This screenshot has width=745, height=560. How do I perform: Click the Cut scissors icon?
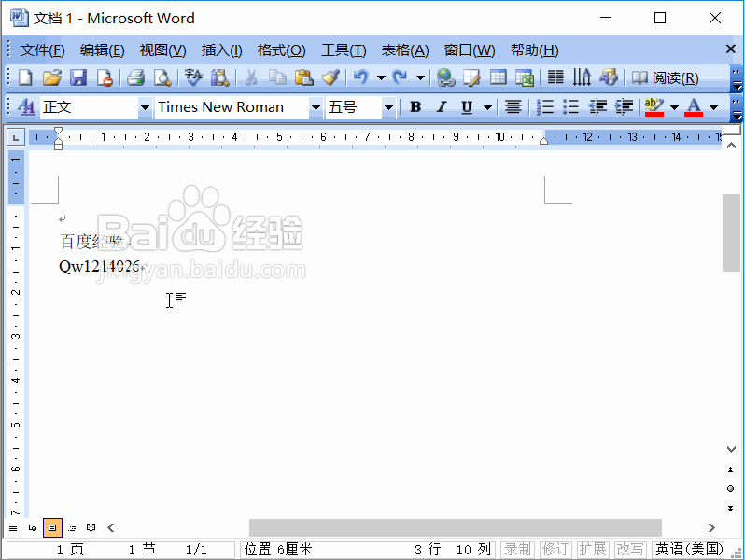pos(251,77)
